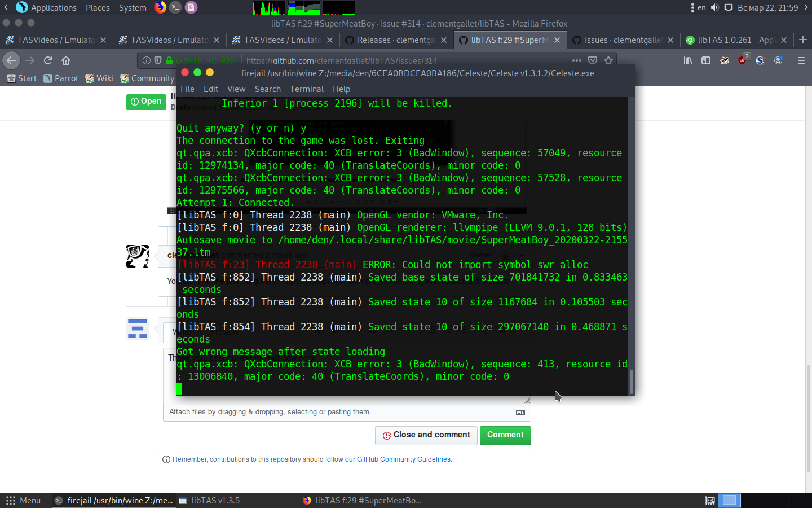Launch the purple text editor panel icon
This screenshot has height=508, width=812.
191,7
